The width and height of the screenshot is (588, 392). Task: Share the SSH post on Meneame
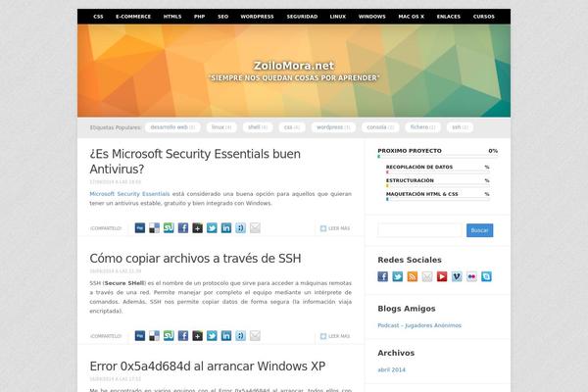[240, 336]
